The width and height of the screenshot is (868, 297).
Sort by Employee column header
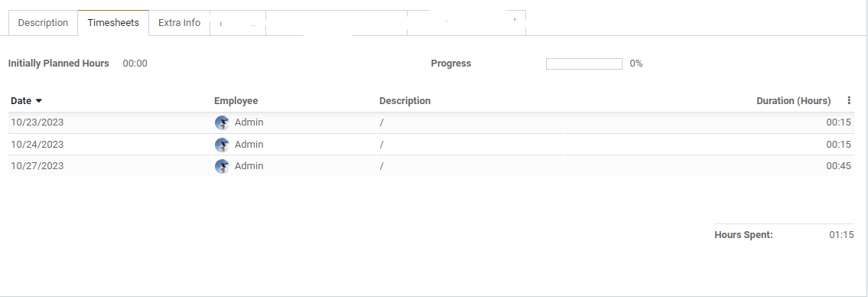coord(236,101)
